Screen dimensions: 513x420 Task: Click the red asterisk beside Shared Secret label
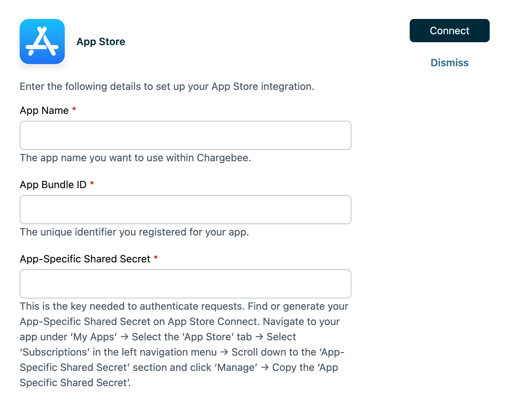tap(156, 258)
